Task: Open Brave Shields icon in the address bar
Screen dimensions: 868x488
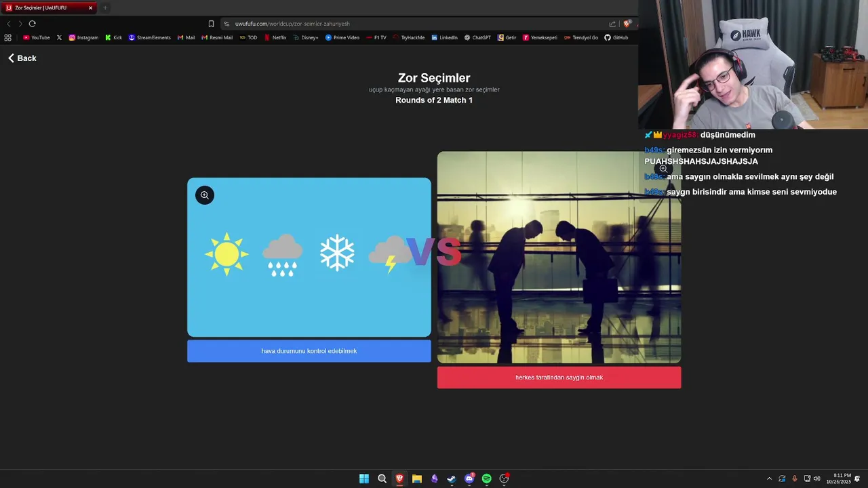Action: pos(627,24)
